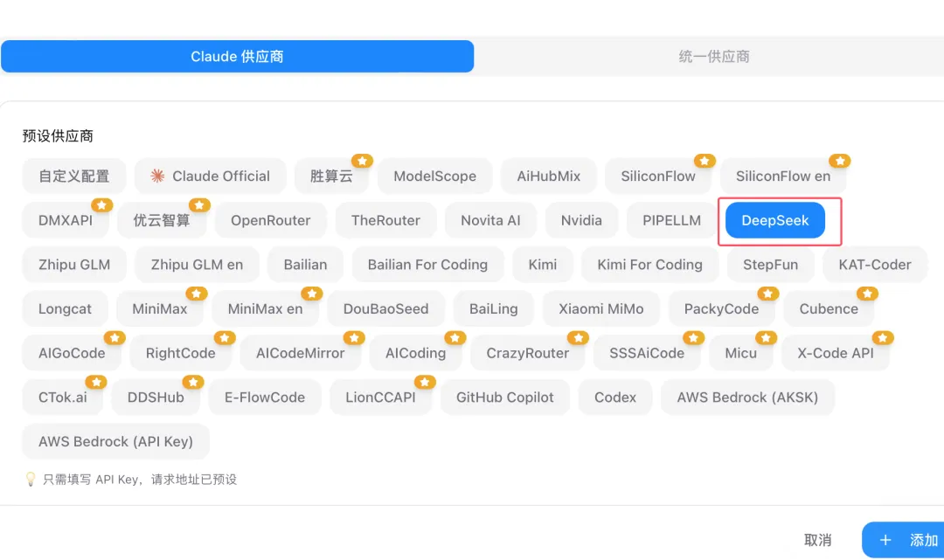944x560 pixels.
Task: Pick the CrazyRouter provider
Action: [x=527, y=353]
